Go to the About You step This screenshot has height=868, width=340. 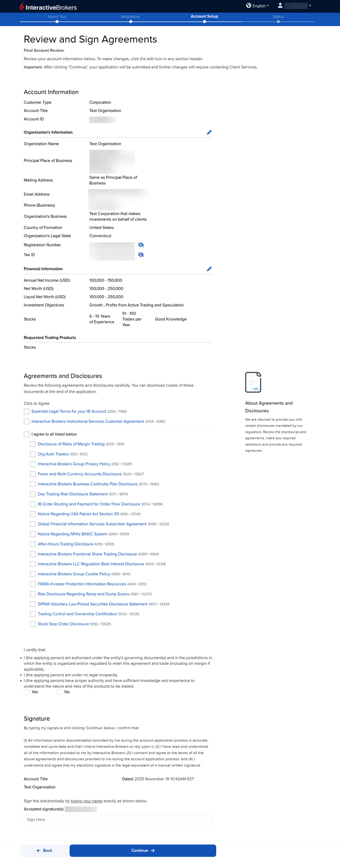pos(57,17)
